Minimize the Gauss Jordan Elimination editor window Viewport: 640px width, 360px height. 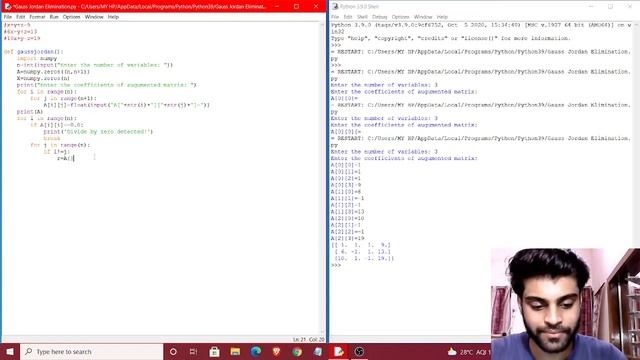pyautogui.click(x=277, y=6)
